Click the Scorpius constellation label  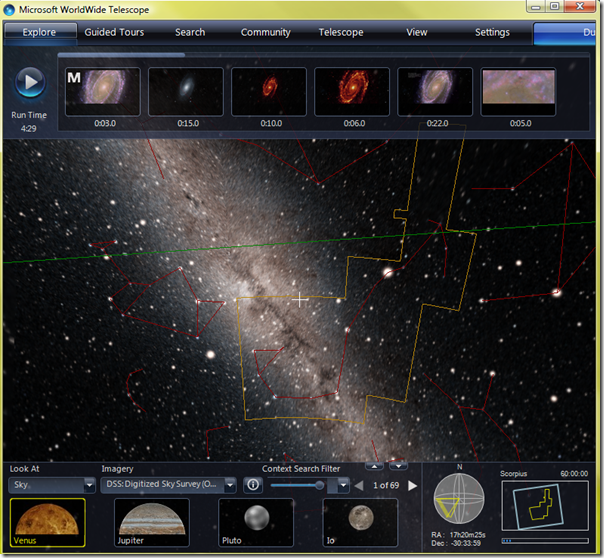[x=513, y=474]
